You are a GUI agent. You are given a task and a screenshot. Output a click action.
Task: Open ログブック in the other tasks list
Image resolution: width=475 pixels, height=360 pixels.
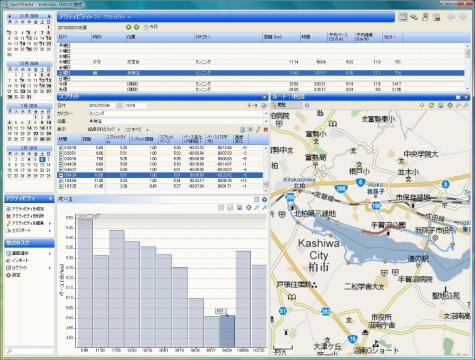(17, 268)
